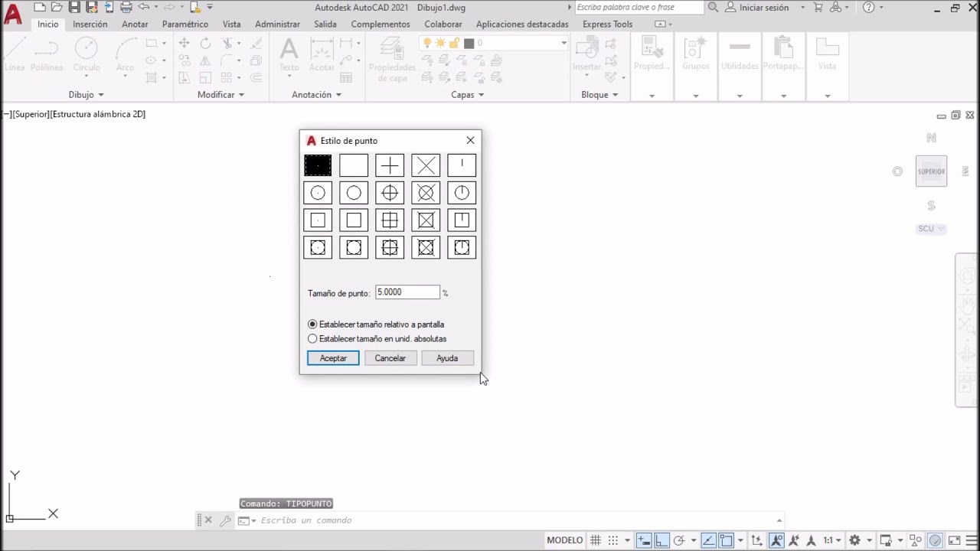
Task: Switch to the Paramétrico tab
Action: pos(185,24)
